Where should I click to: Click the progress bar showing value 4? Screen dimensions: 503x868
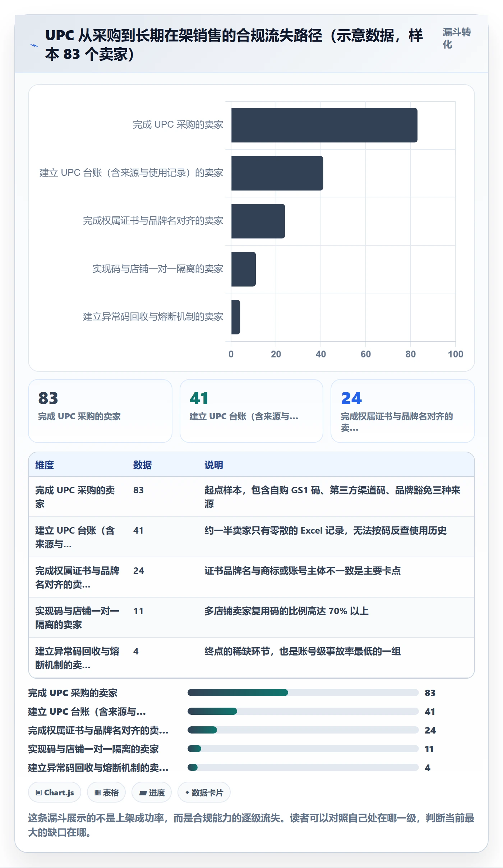pos(303,767)
